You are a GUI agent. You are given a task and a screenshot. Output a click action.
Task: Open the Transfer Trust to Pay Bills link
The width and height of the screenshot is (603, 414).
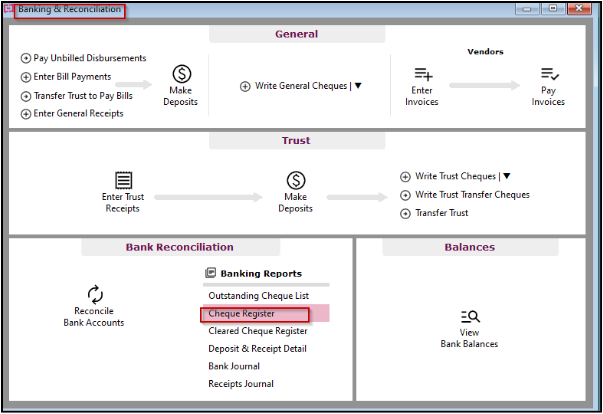[83, 96]
